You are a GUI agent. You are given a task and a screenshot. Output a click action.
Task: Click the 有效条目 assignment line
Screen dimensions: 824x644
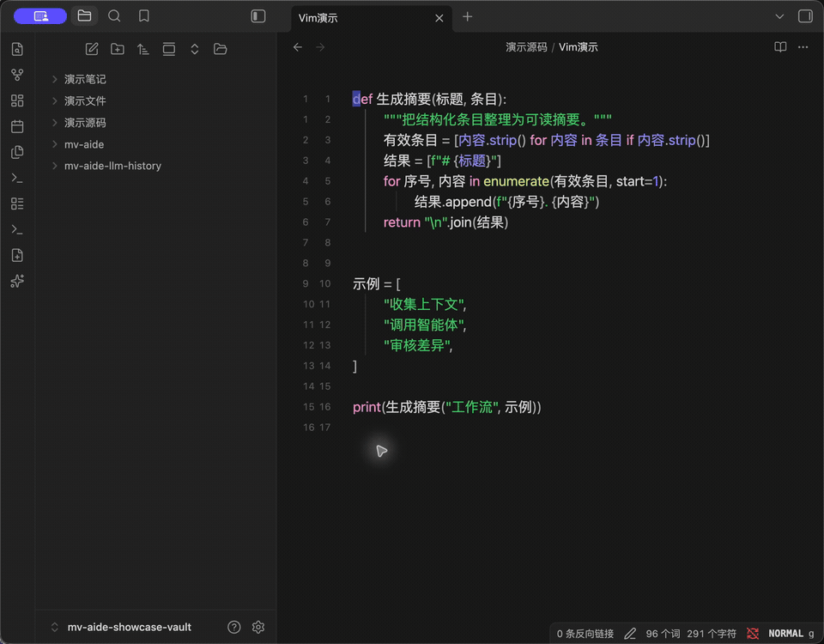coord(547,140)
